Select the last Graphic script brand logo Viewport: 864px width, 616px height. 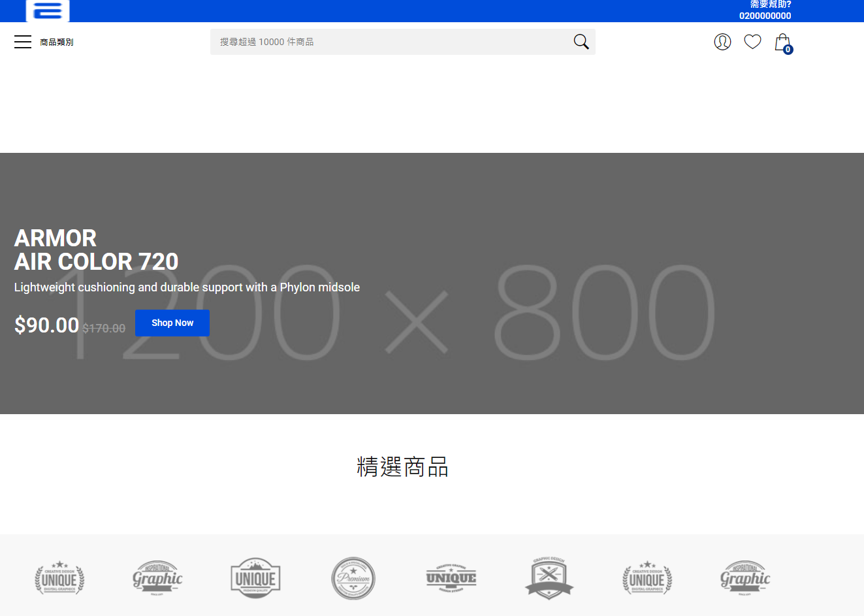point(745,578)
